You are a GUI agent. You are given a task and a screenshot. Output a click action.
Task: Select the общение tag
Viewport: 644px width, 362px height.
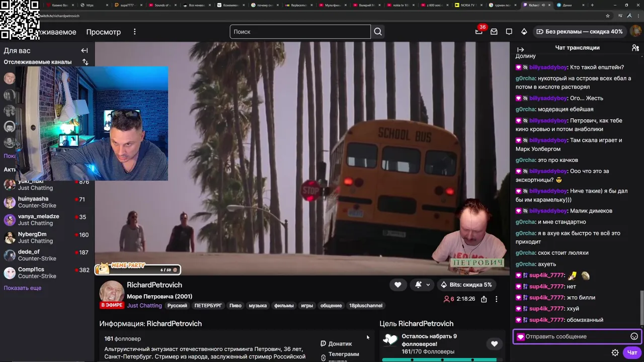pyautogui.click(x=331, y=306)
